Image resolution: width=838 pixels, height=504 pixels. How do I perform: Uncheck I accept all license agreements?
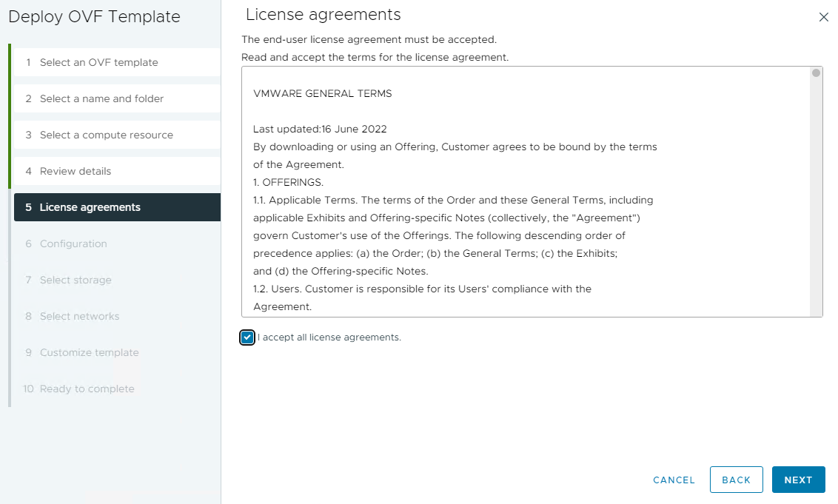(x=247, y=337)
